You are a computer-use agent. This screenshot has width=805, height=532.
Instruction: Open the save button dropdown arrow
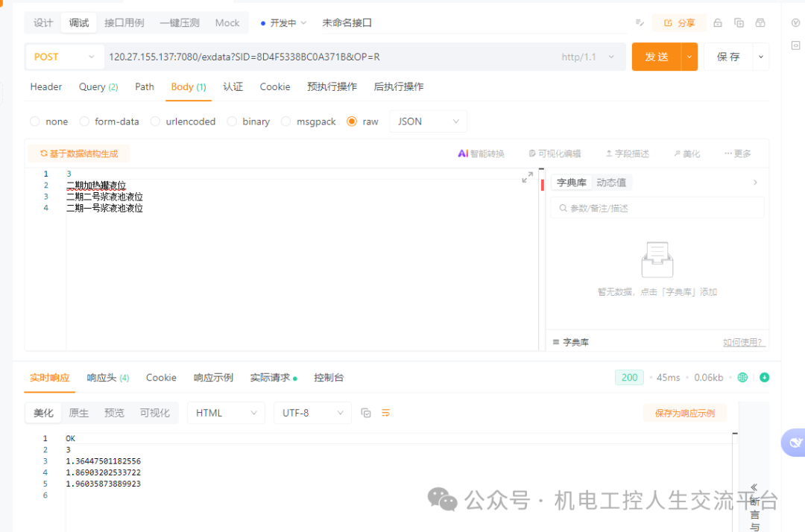tap(761, 57)
